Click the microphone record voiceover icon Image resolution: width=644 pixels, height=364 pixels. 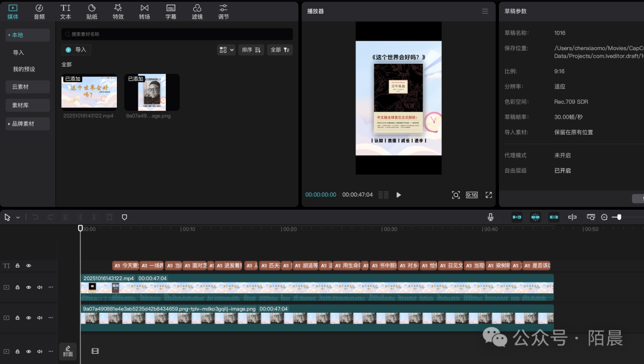490,217
